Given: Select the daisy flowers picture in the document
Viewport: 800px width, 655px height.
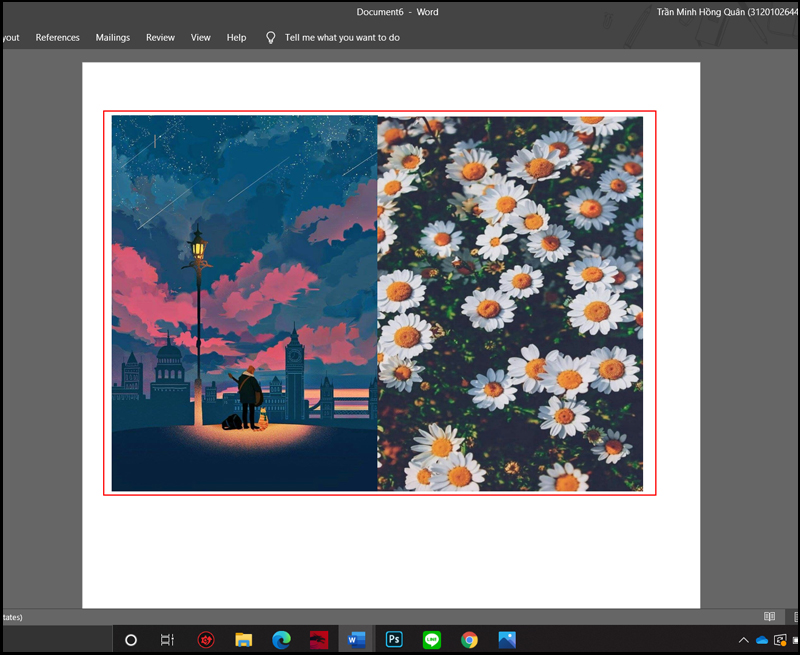Looking at the screenshot, I should pos(510,303).
